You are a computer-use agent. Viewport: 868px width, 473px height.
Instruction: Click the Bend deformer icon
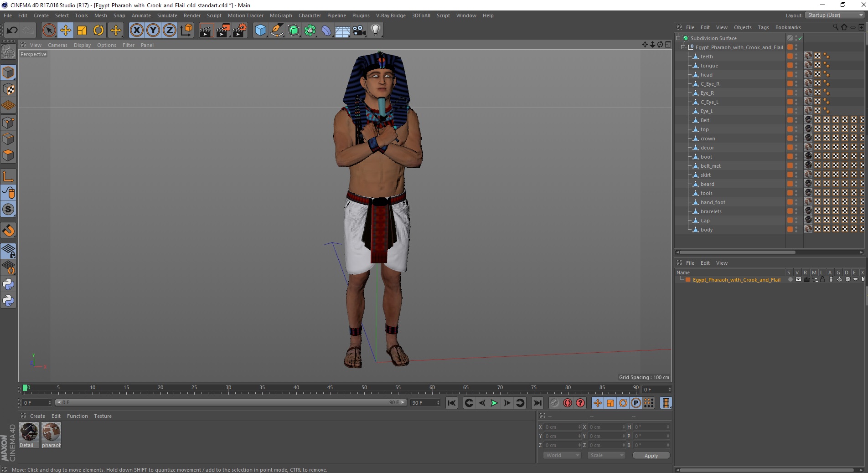pos(326,31)
